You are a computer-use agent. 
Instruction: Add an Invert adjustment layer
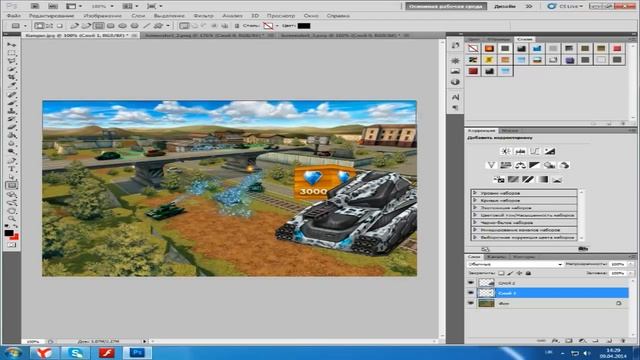coord(499,179)
